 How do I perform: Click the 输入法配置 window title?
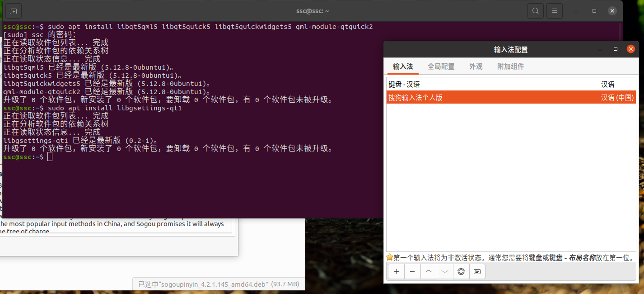click(511, 49)
